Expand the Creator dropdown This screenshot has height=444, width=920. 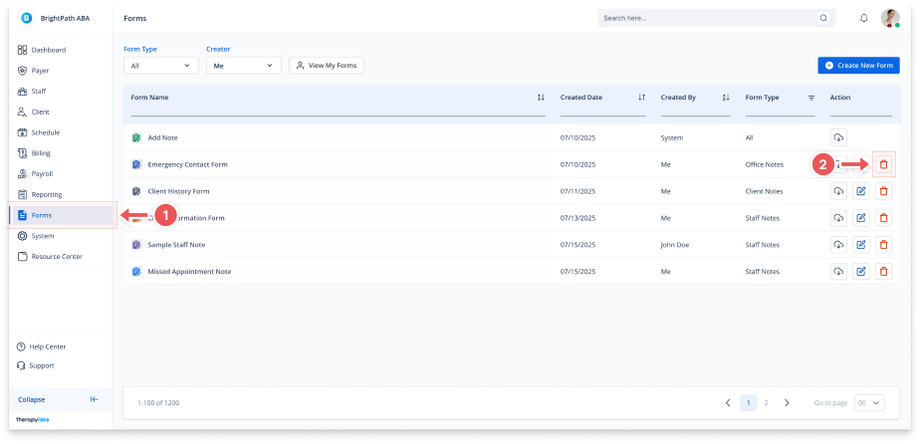click(244, 66)
